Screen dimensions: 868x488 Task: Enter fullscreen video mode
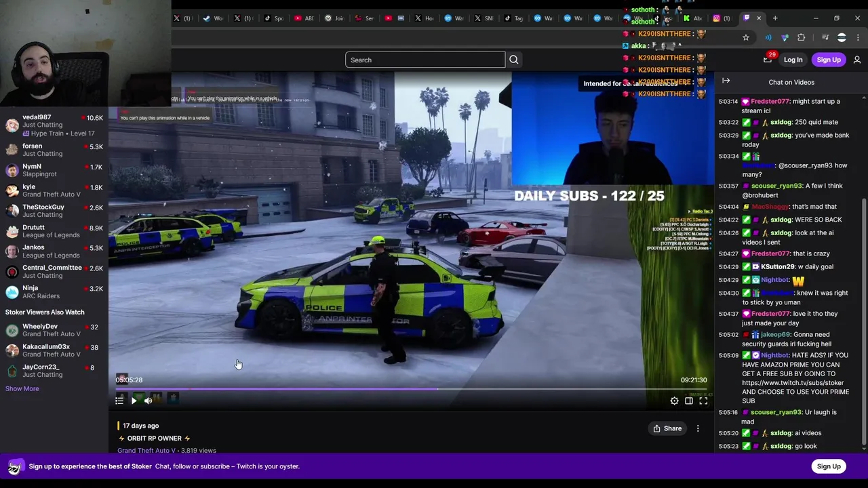[x=703, y=401]
